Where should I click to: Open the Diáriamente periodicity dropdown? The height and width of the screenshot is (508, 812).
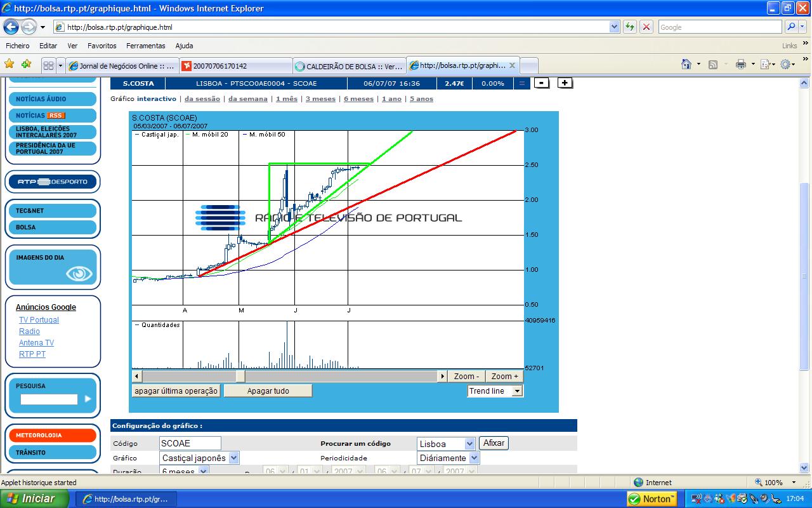coord(474,458)
